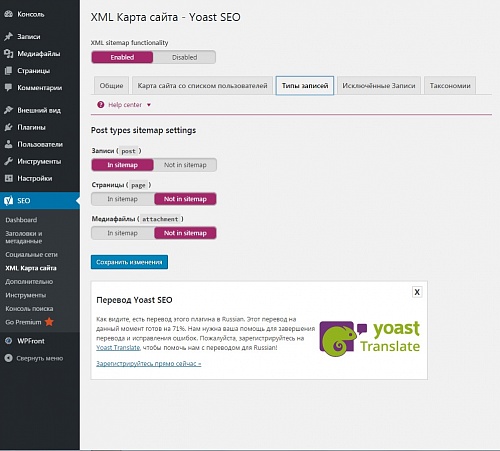
Task: Set Медиафайлы (attachment) to In sitemap
Action: click(x=122, y=233)
